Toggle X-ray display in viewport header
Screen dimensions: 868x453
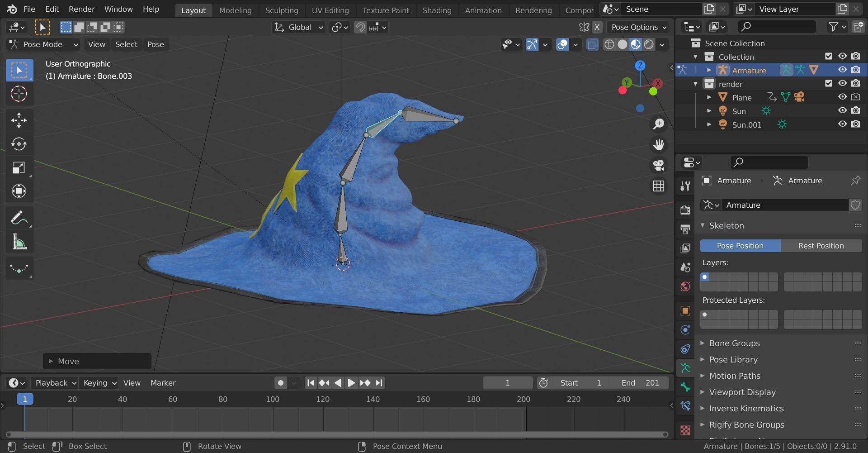(592, 44)
